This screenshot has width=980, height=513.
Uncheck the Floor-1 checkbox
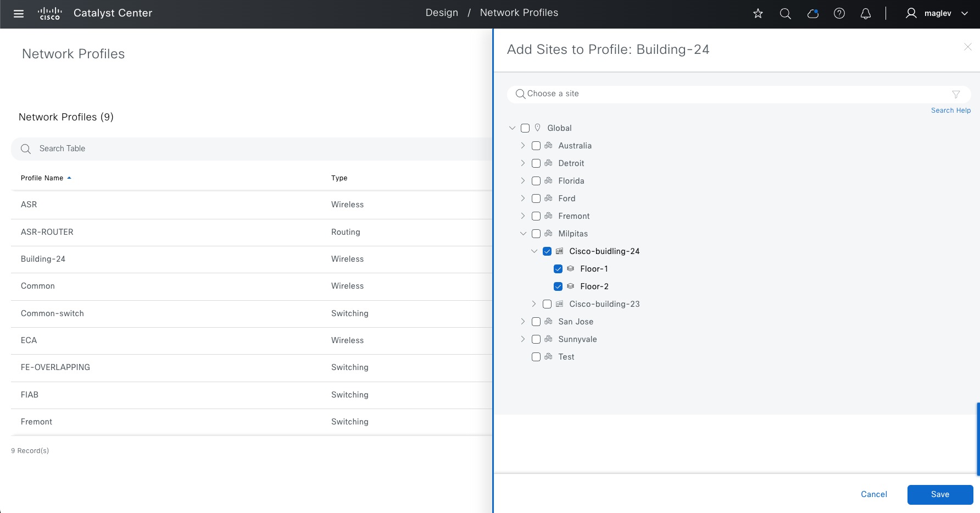[x=558, y=269]
